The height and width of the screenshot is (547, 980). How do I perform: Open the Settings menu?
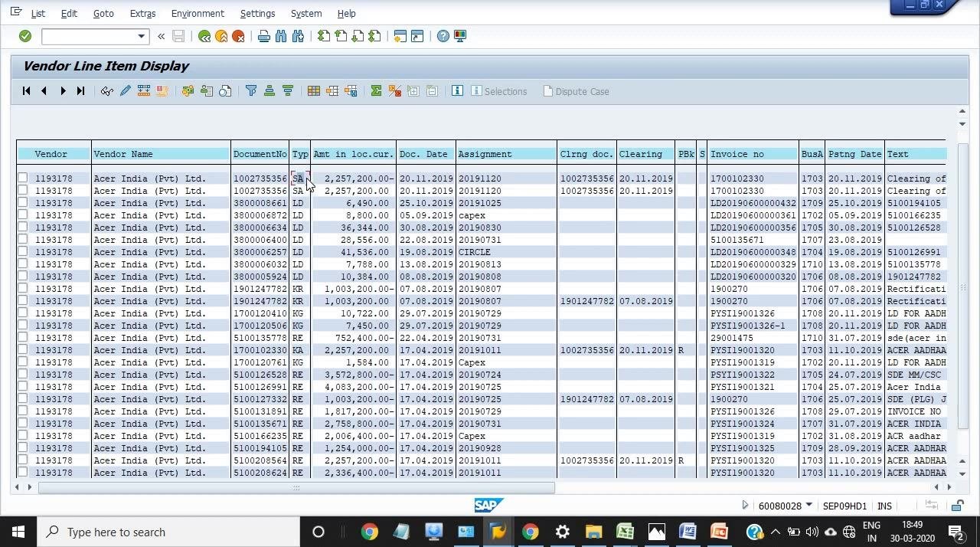(x=257, y=14)
